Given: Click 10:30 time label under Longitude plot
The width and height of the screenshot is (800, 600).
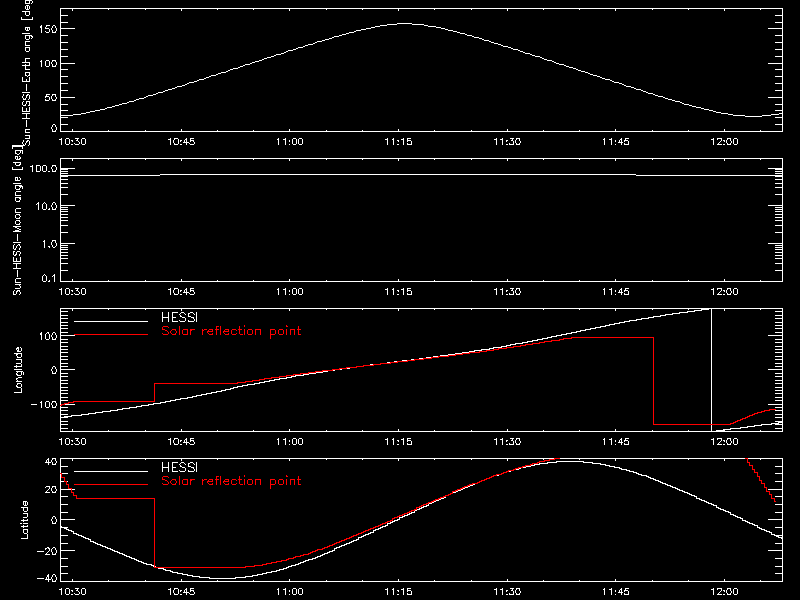Looking at the screenshot, I should point(72,442).
